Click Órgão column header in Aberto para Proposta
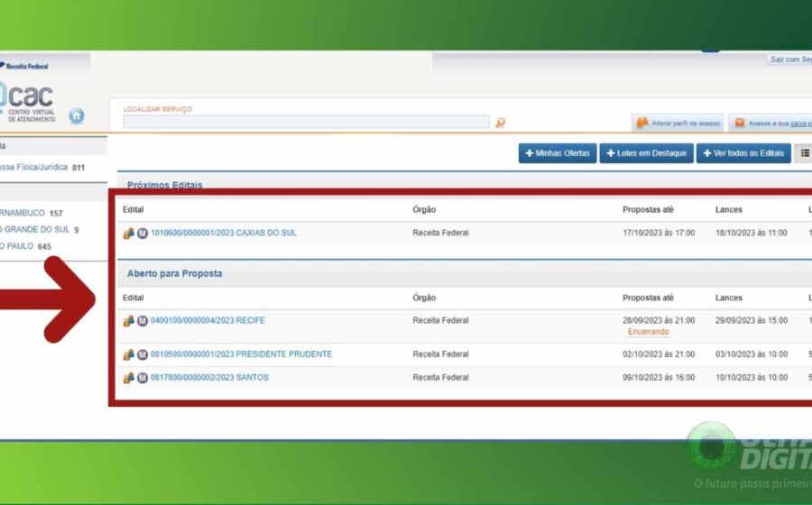The height and width of the screenshot is (505, 812). click(424, 298)
